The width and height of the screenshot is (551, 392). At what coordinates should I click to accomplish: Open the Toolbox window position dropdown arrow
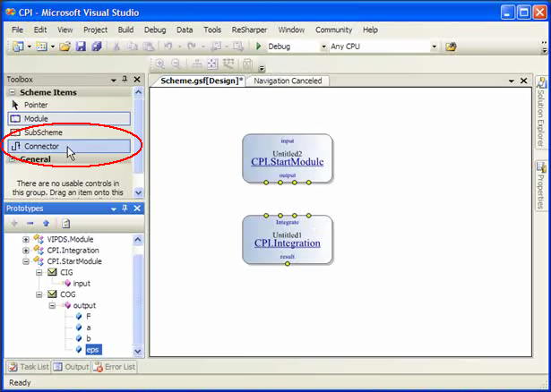click(114, 81)
